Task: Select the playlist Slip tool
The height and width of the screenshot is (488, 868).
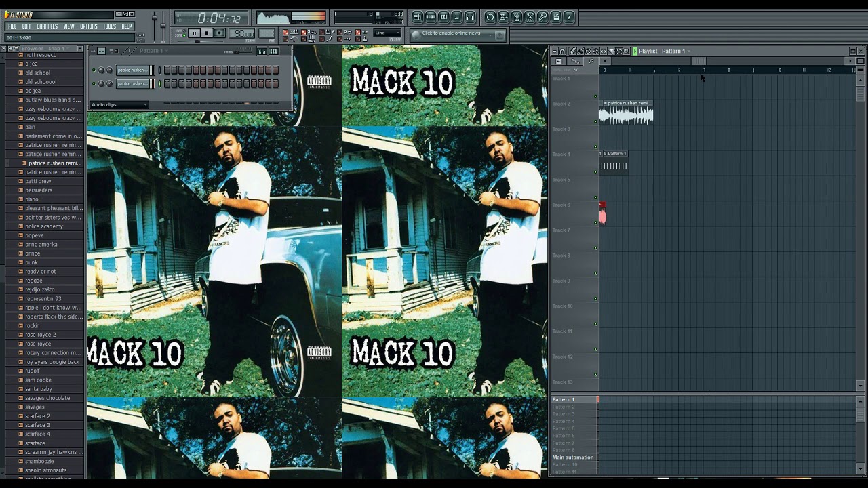Action: coord(604,52)
